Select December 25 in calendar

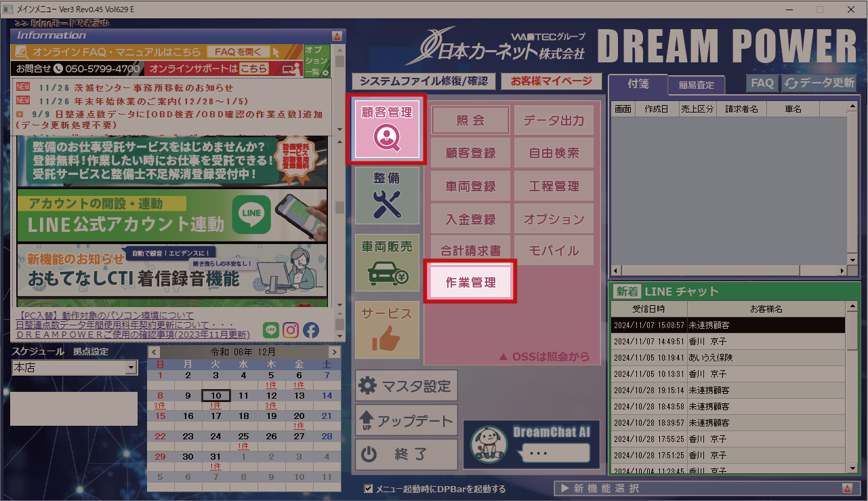tap(243, 437)
